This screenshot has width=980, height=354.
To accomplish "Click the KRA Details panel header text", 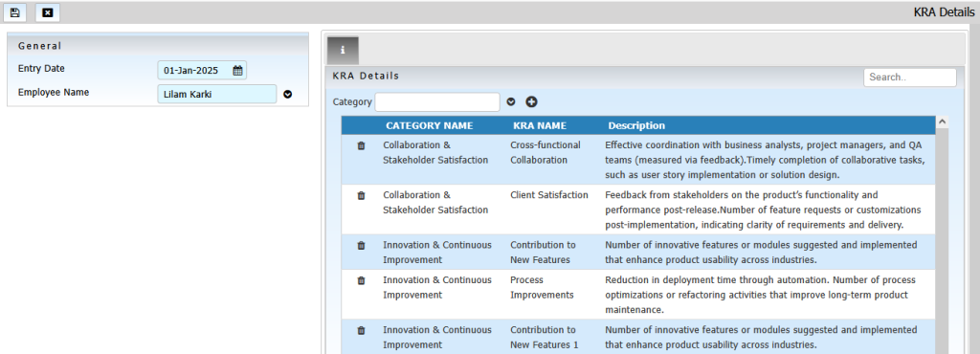I will point(367,76).
